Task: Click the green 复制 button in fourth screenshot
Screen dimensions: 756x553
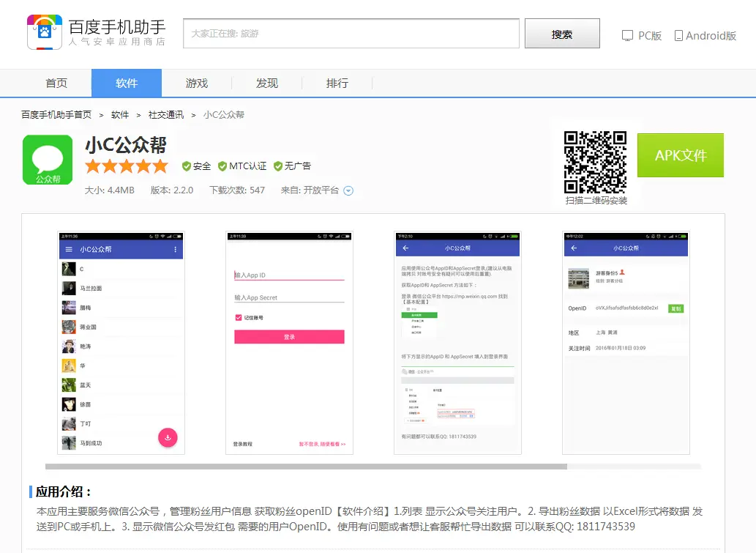Action: click(676, 308)
